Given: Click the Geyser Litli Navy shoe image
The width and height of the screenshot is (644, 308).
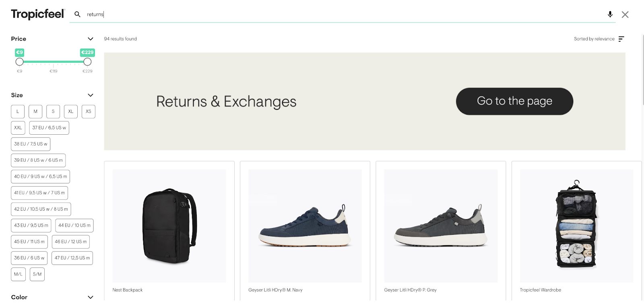Looking at the screenshot, I should tap(305, 226).
